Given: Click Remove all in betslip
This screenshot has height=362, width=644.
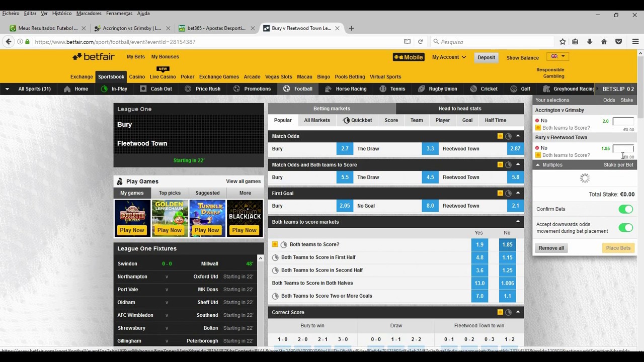Looking at the screenshot, I should pyautogui.click(x=551, y=248).
